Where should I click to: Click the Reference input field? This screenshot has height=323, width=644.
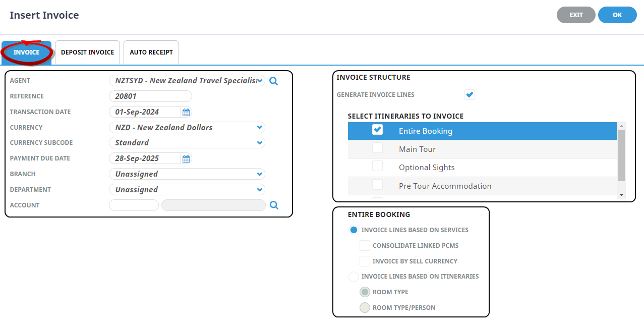point(150,96)
